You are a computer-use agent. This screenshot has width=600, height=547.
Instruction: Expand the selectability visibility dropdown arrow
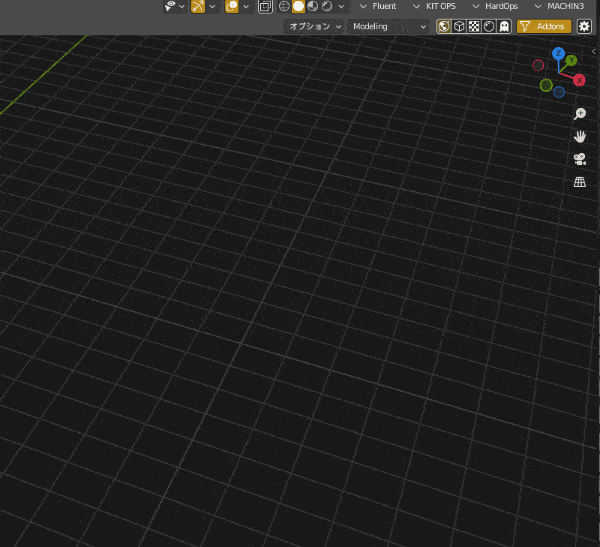tap(182, 7)
